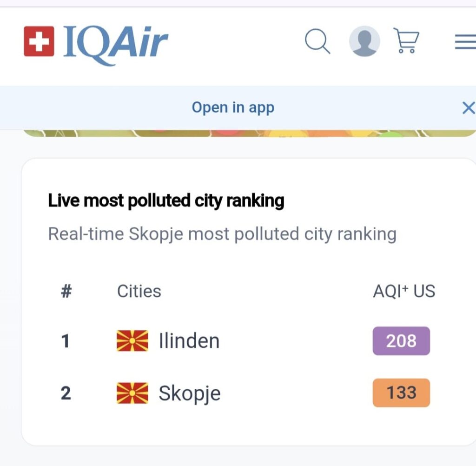The height and width of the screenshot is (466, 476).
Task: Tap the Open in app link
Action: [x=233, y=107]
